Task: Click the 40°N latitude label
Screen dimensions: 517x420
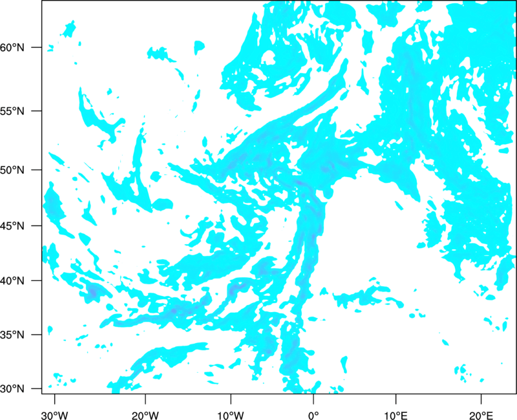Action: click(12, 281)
